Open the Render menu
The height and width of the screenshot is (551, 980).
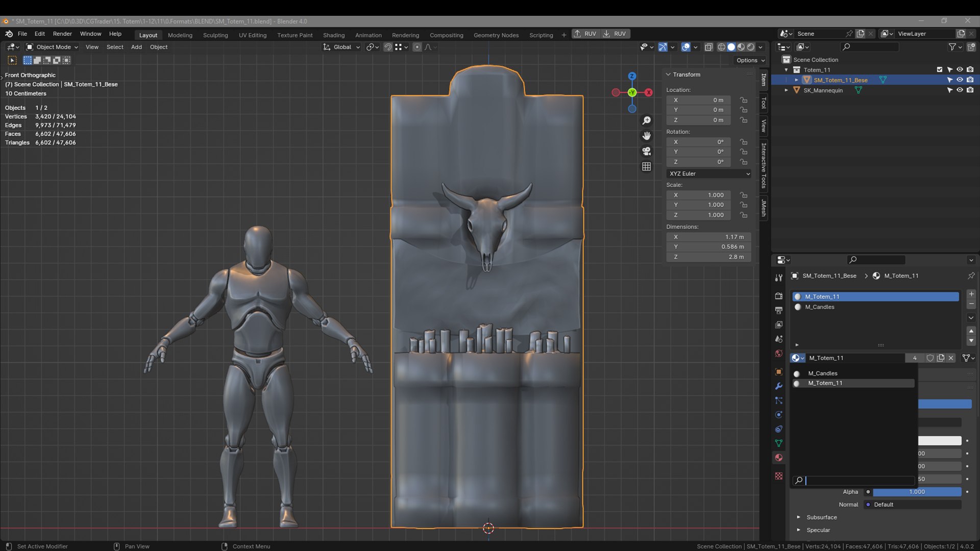(62, 34)
